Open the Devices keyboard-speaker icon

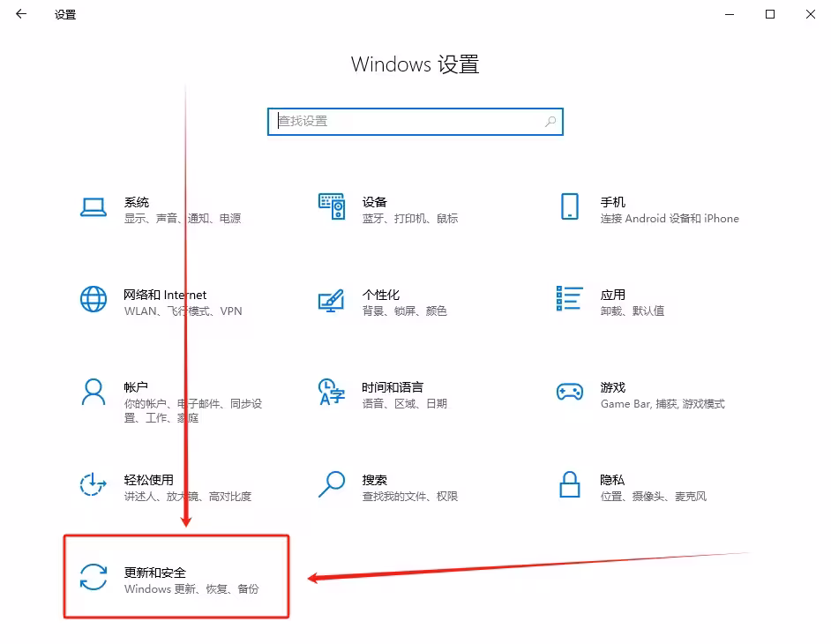(x=332, y=206)
